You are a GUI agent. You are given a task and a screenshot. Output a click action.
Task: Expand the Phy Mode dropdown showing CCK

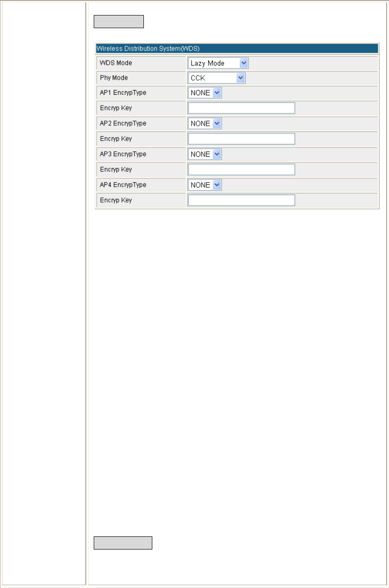point(217,78)
